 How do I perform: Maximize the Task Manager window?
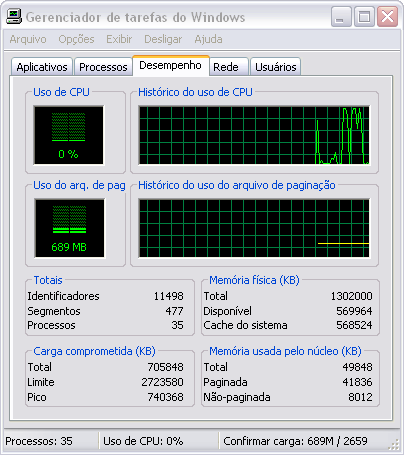click(x=364, y=16)
